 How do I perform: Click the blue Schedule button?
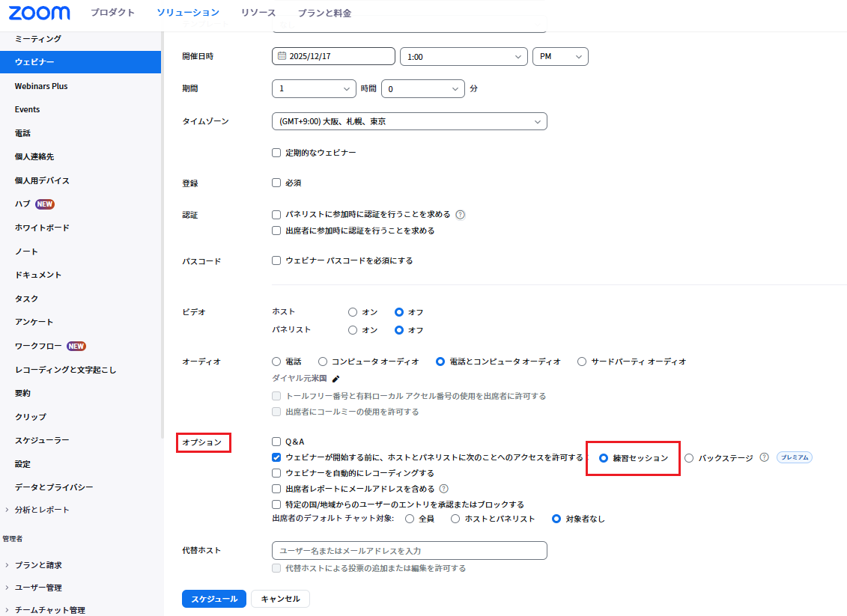(213, 599)
